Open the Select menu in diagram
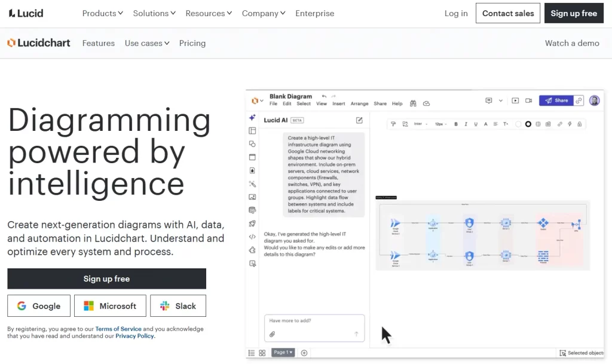This screenshot has height=364, width=612. click(x=304, y=103)
